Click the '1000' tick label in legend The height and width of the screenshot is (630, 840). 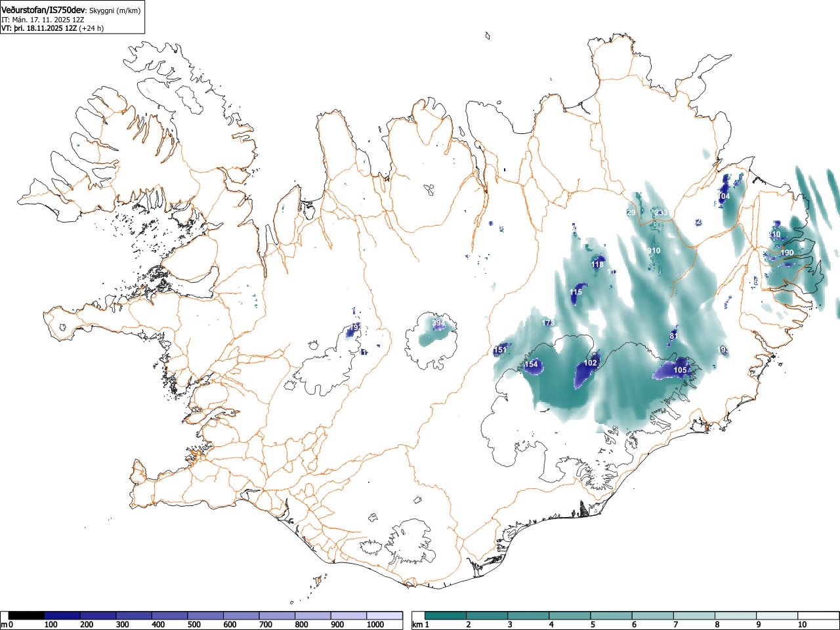point(375,625)
